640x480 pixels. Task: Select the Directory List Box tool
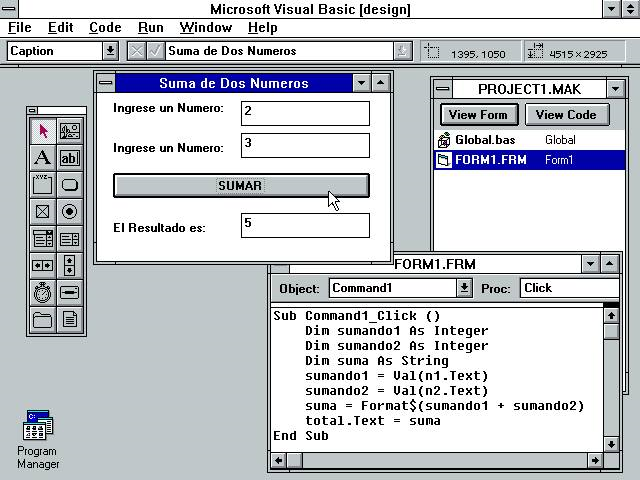(x=43, y=320)
